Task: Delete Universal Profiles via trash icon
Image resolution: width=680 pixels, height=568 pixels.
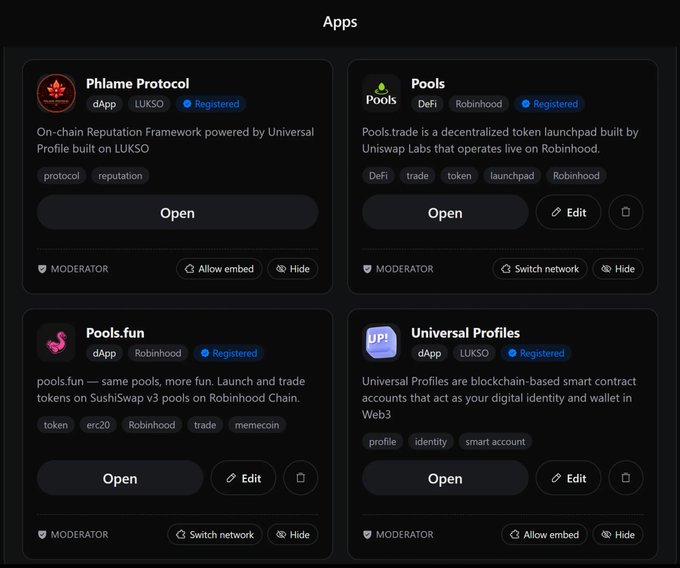Action: 626,478
